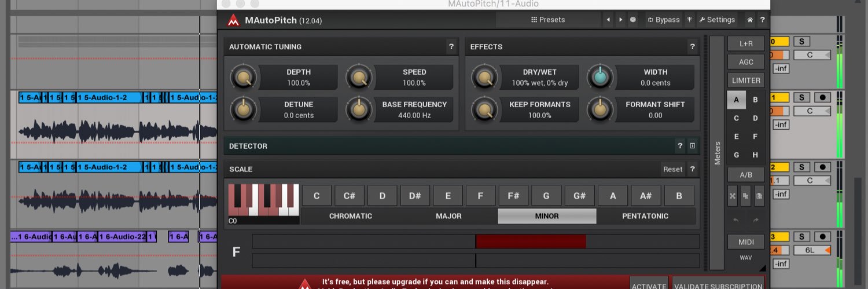Click the detected pitch F label
The width and height of the screenshot is (868, 289).
(x=236, y=252)
